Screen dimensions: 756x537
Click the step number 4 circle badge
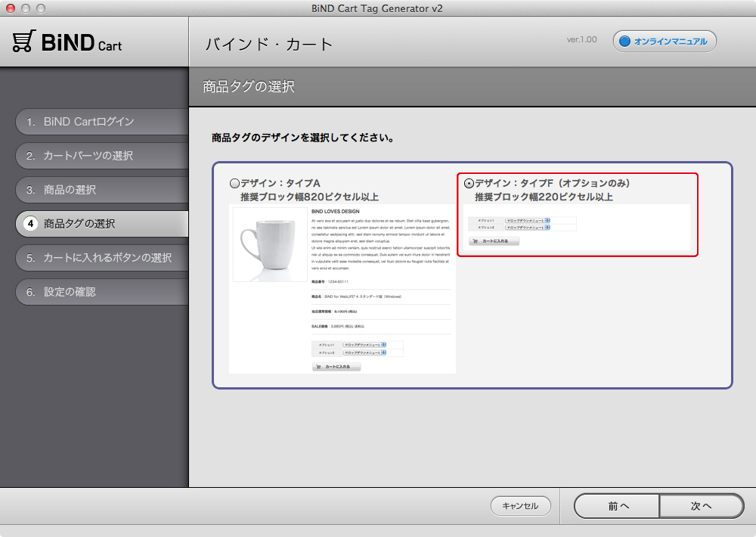[30, 224]
